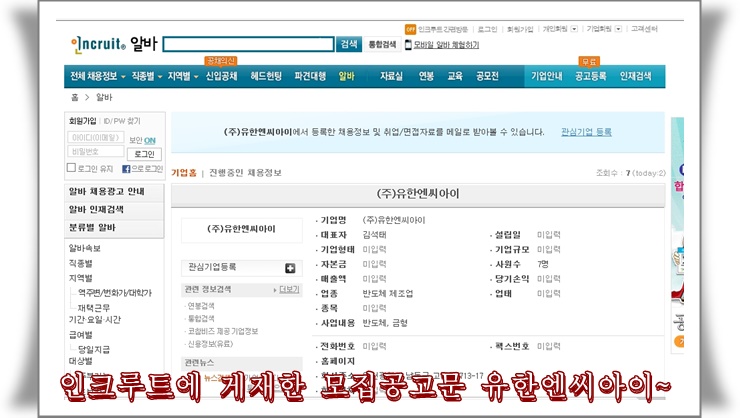Click the 고객센터 link
This screenshot has height=418, width=740.
tap(644, 29)
